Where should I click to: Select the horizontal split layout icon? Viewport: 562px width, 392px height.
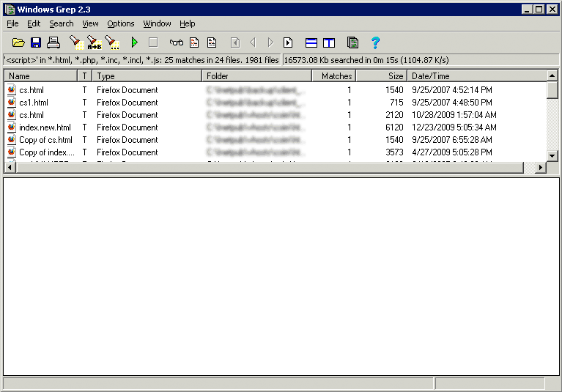click(311, 43)
